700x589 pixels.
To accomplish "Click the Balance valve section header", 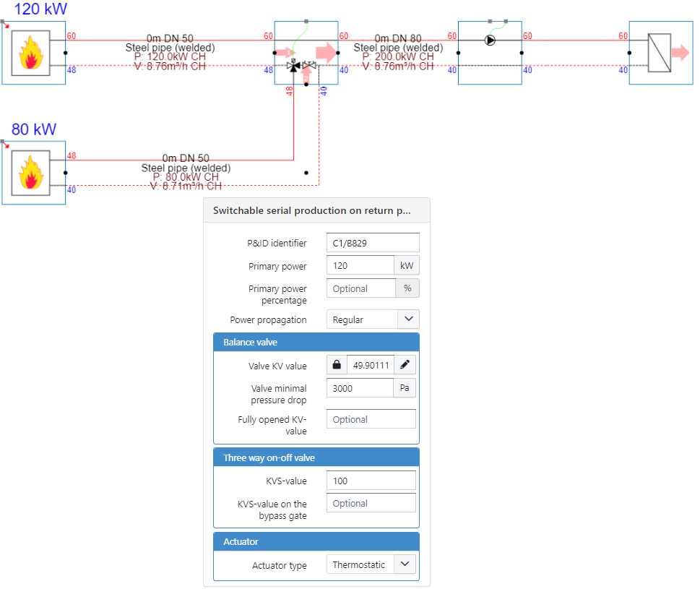I will point(316,342).
